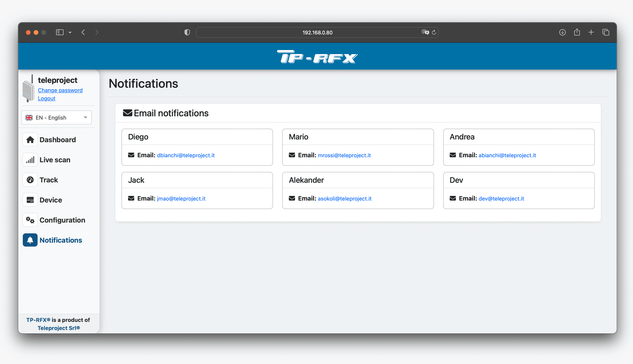Toggle the browser sidebar icon
This screenshot has width=633, height=364.
(x=60, y=32)
